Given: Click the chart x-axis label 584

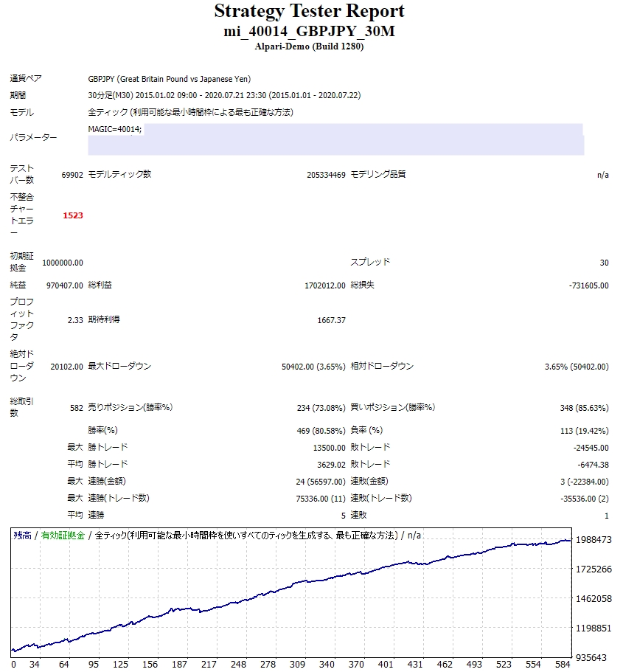Looking at the screenshot, I should pos(563,665).
